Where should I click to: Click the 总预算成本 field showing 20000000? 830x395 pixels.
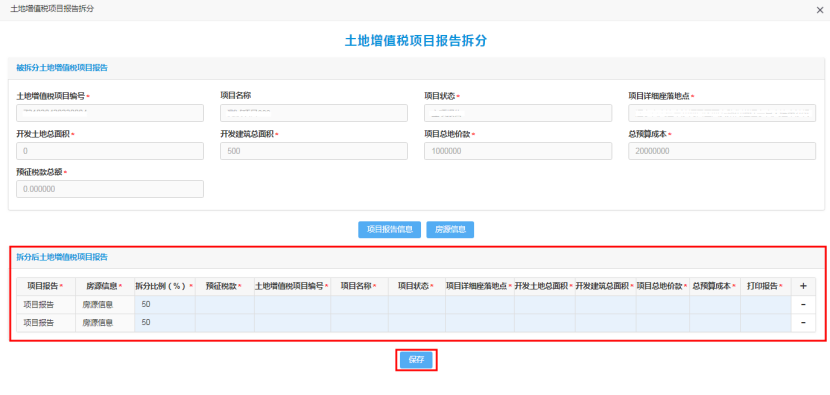click(722, 151)
